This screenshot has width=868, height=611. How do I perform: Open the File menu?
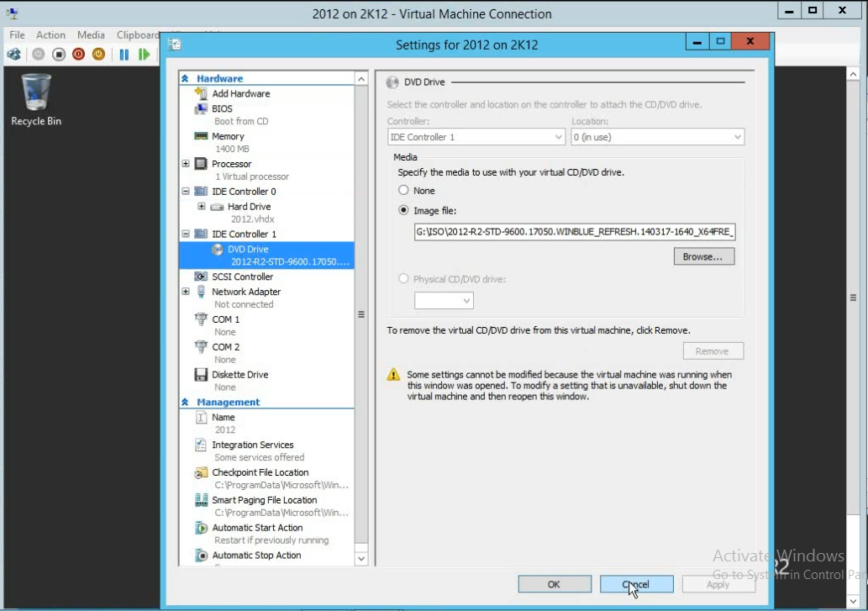pyautogui.click(x=17, y=34)
